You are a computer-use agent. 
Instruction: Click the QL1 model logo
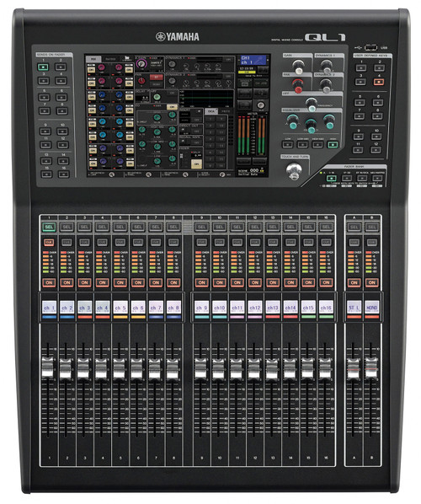(325, 37)
